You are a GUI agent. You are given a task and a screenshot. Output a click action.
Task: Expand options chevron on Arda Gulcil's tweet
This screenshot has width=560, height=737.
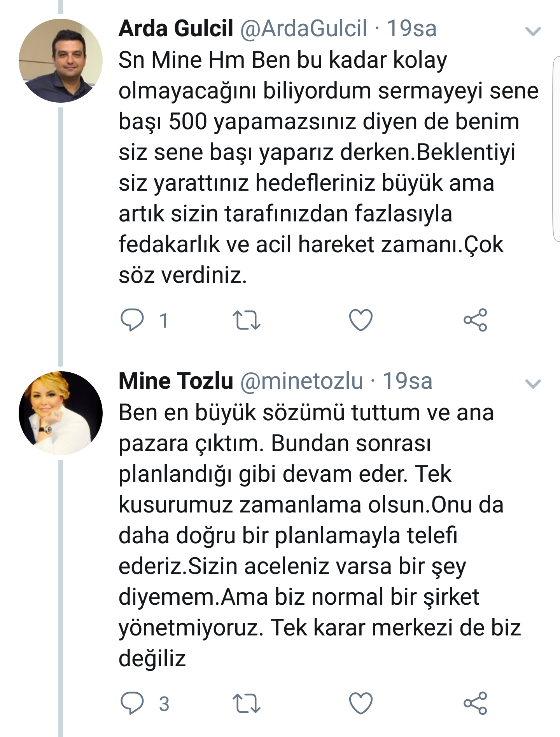(533, 31)
